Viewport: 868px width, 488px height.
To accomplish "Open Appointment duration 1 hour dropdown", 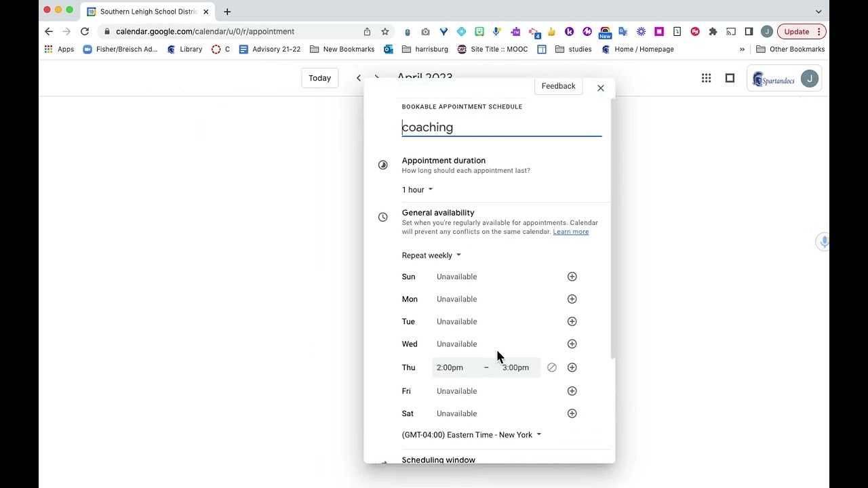I will pyautogui.click(x=417, y=190).
